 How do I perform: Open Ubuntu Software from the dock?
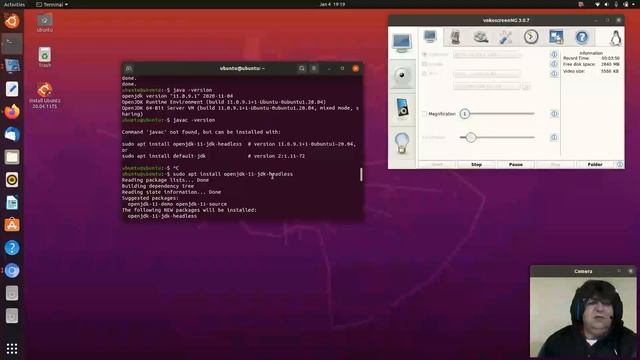pos(12,225)
